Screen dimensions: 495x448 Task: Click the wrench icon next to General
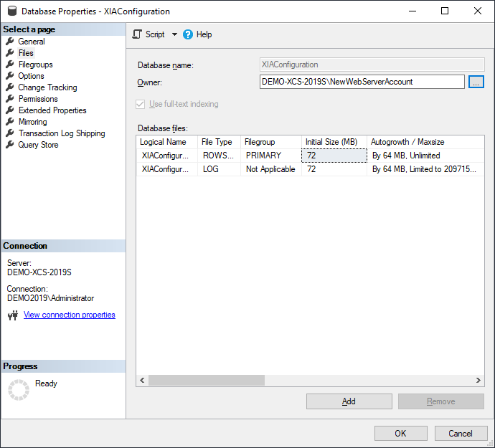(10, 41)
